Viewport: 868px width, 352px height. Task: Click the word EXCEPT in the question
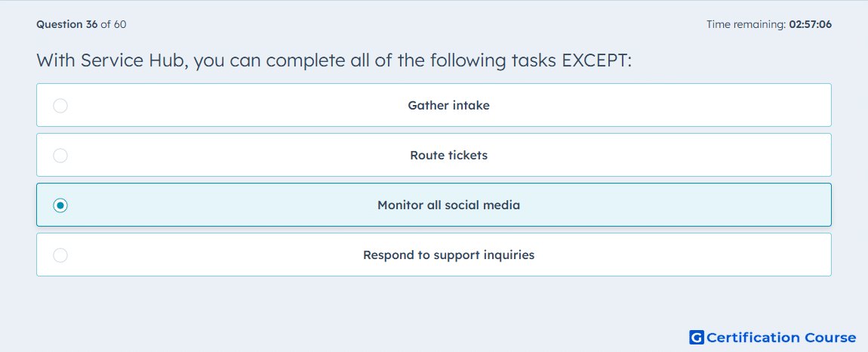point(595,60)
